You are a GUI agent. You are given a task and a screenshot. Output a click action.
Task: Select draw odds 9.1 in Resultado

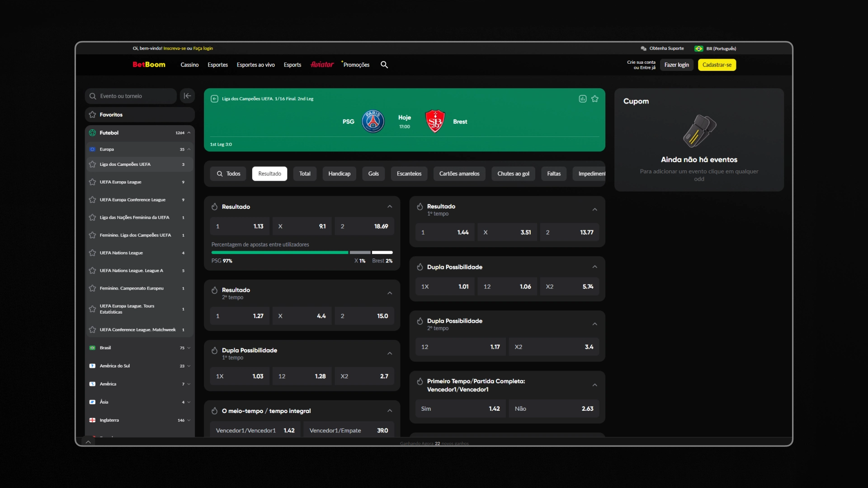(x=302, y=226)
